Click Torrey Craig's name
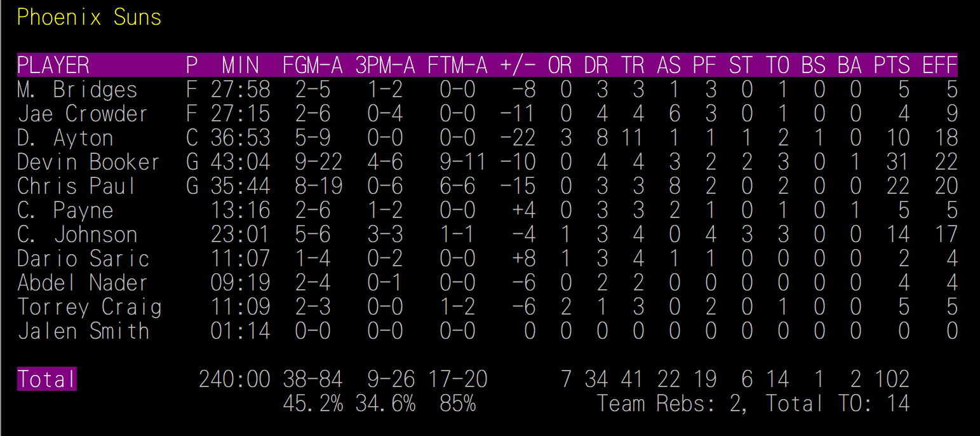Image resolution: width=980 pixels, height=436 pixels. (90, 307)
